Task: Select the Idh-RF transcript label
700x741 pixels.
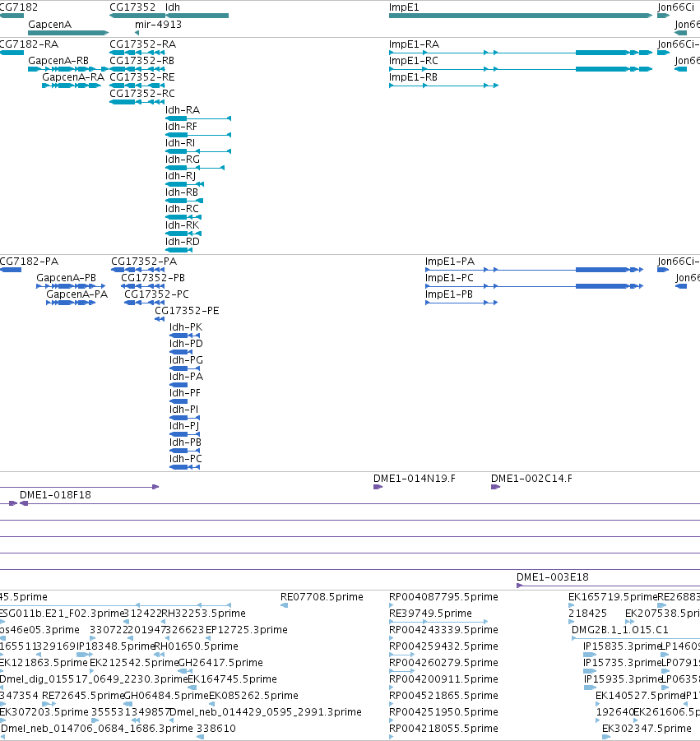Action: click(181, 126)
